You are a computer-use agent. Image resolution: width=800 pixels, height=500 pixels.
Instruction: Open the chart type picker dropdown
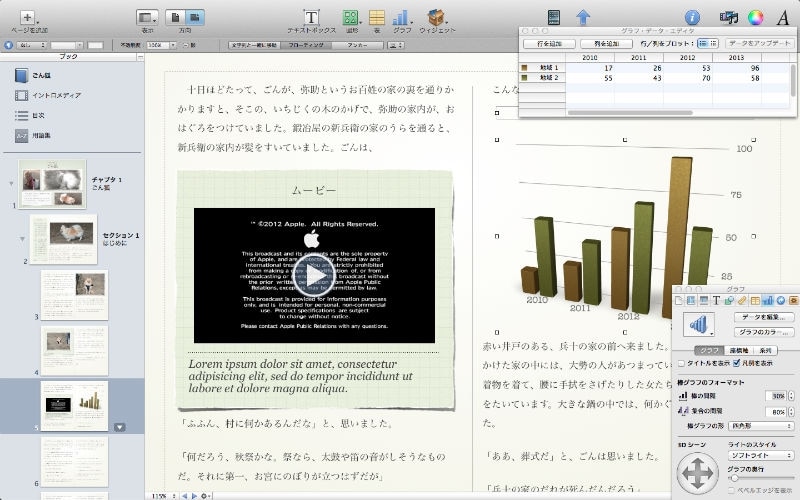(x=699, y=324)
